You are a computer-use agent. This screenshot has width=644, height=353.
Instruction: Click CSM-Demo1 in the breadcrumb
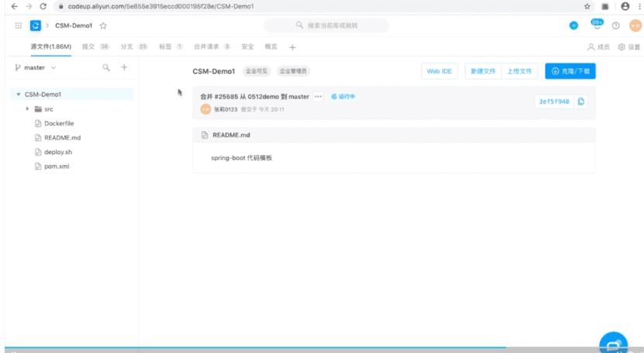pyautogui.click(x=74, y=26)
